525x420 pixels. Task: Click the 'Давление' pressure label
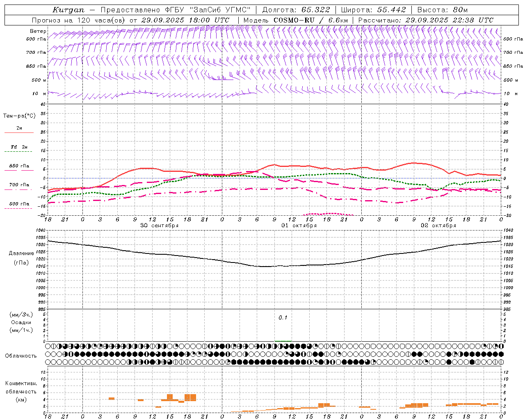point(21,253)
